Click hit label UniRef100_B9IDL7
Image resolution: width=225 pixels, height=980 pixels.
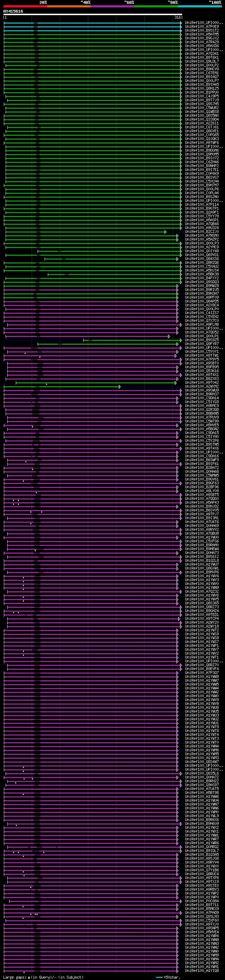(x=202, y=851)
